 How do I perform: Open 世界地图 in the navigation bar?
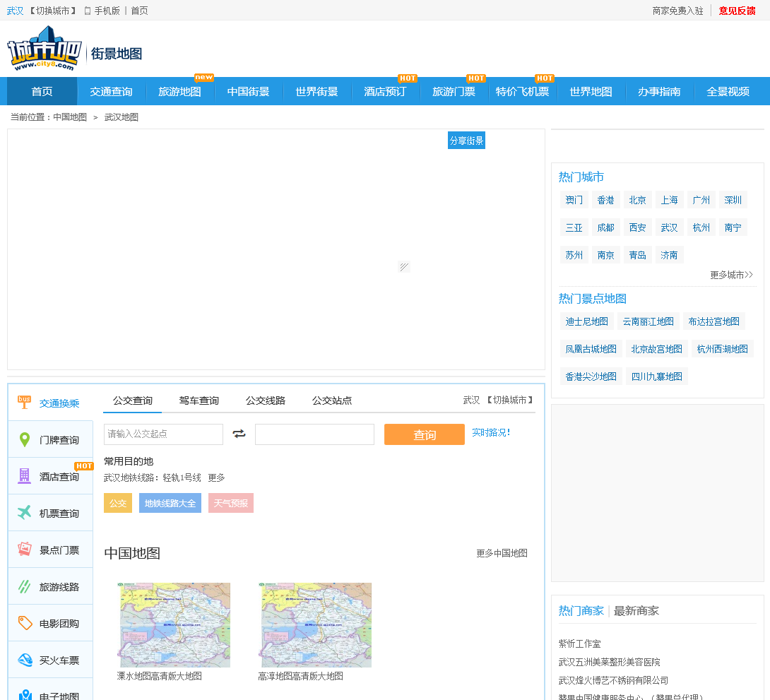pyautogui.click(x=591, y=91)
